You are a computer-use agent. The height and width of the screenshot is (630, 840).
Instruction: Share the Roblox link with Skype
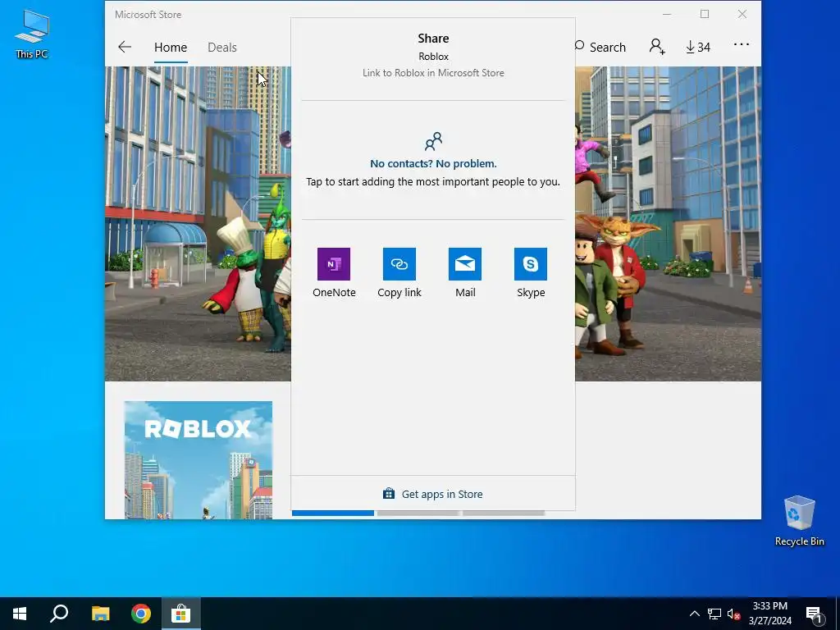click(531, 272)
